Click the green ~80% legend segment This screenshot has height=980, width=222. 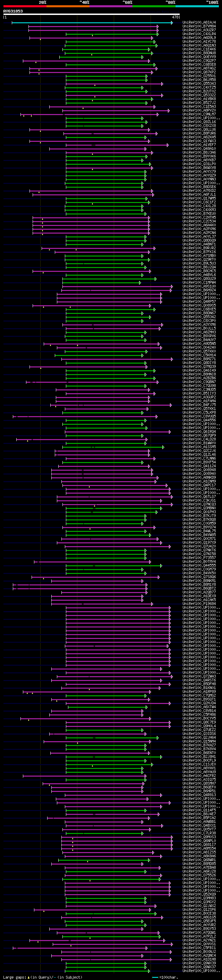pos(154,6)
